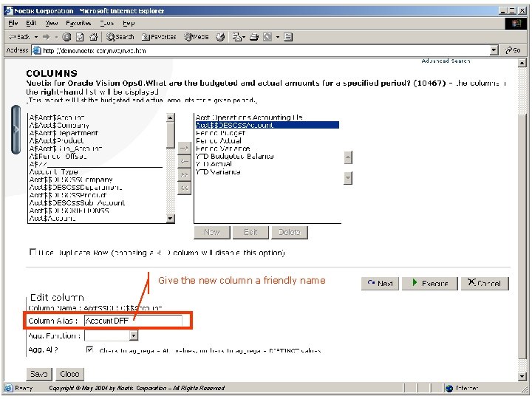
Task: Click the Close button in Edit column
Action: tap(69, 374)
